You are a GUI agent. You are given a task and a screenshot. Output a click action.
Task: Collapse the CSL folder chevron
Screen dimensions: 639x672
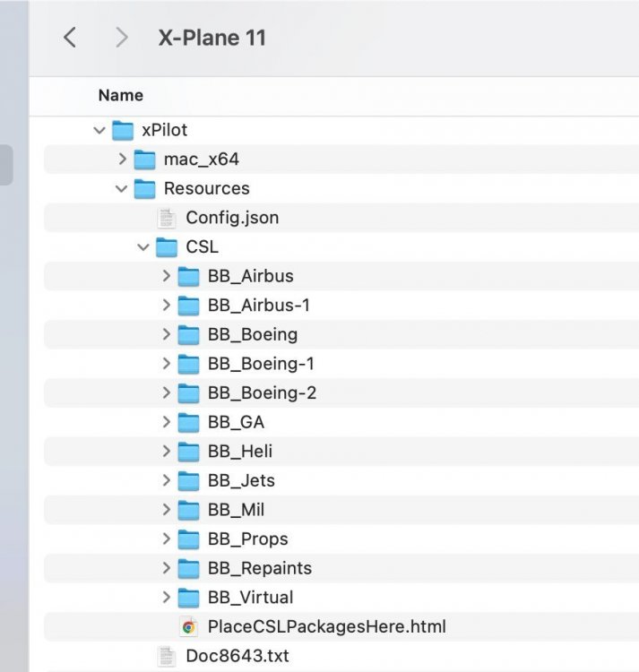tap(143, 247)
